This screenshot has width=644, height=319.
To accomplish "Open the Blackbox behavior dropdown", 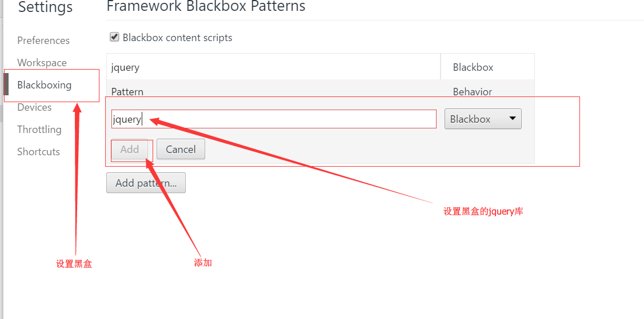I will point(483,119).
